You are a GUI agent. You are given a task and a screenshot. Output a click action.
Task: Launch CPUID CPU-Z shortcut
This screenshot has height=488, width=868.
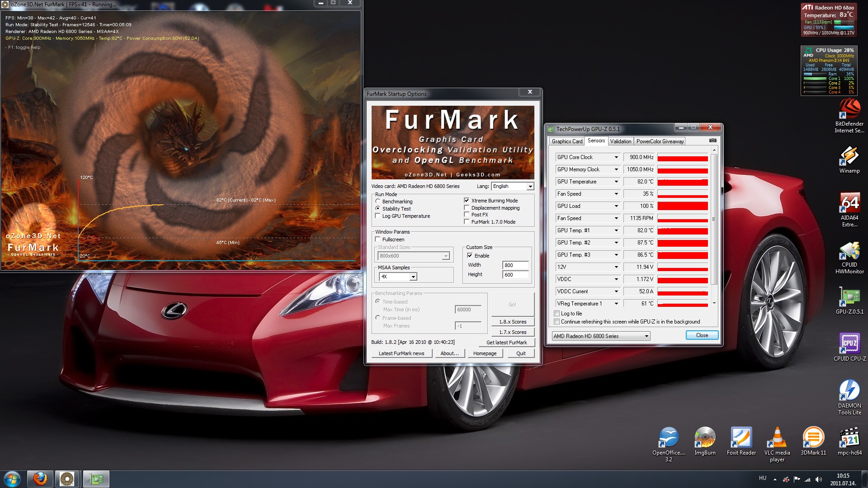[849, 347]
